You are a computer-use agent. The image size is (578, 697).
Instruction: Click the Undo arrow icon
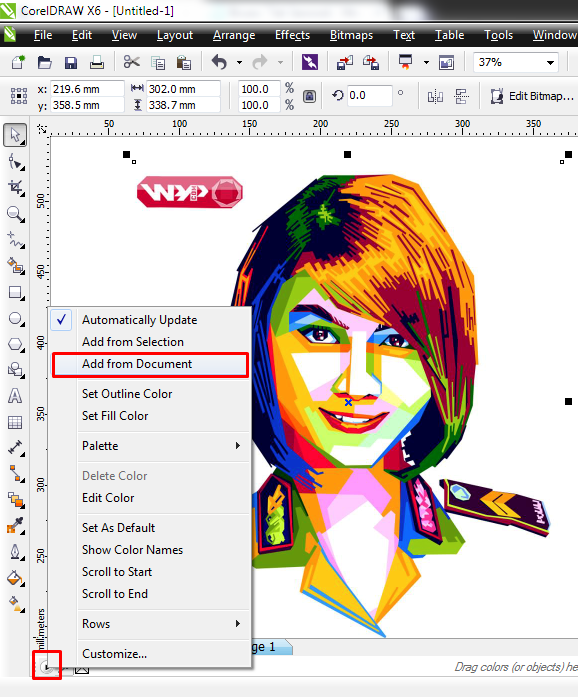click(x=219, y=62)
